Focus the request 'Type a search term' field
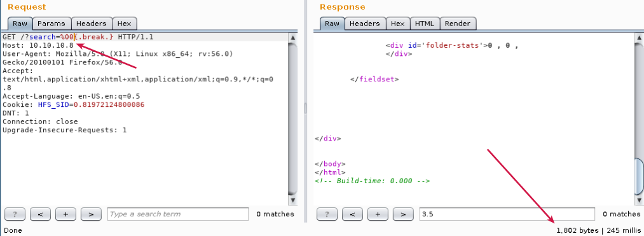The image size is (644, 236). [x=178, y=214]
